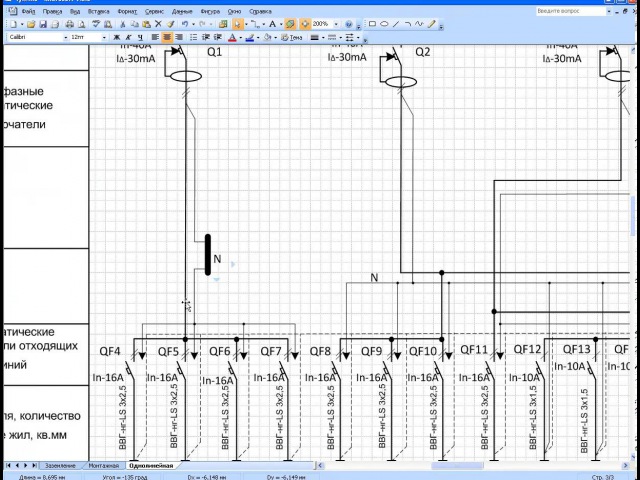Toggle italic К formatting

coord(128,38)
